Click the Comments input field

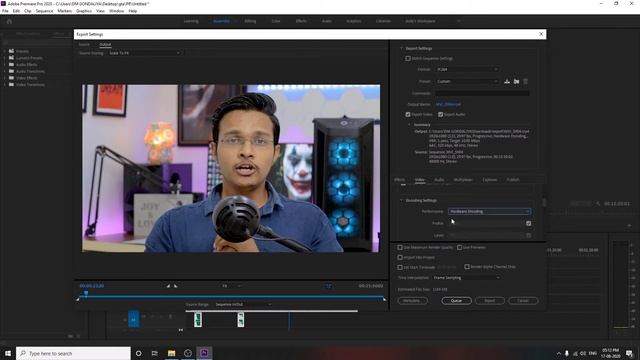coord(482,93)
